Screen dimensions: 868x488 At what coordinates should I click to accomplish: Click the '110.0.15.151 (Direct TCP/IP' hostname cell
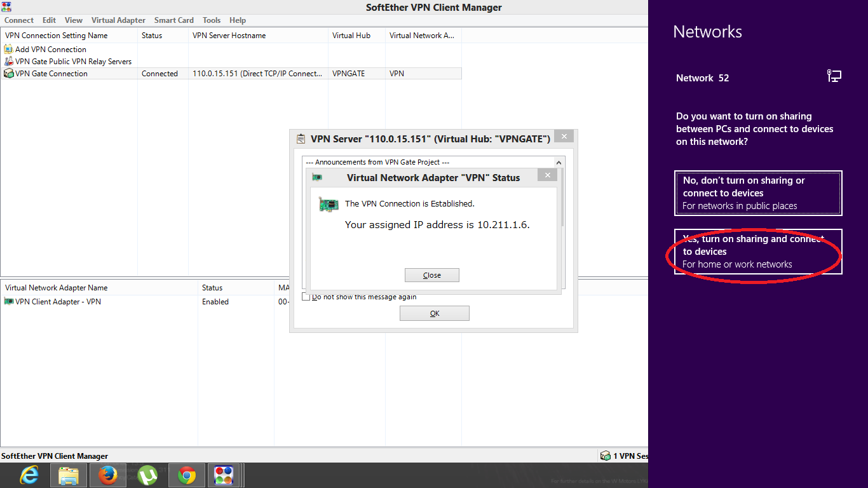257,74
